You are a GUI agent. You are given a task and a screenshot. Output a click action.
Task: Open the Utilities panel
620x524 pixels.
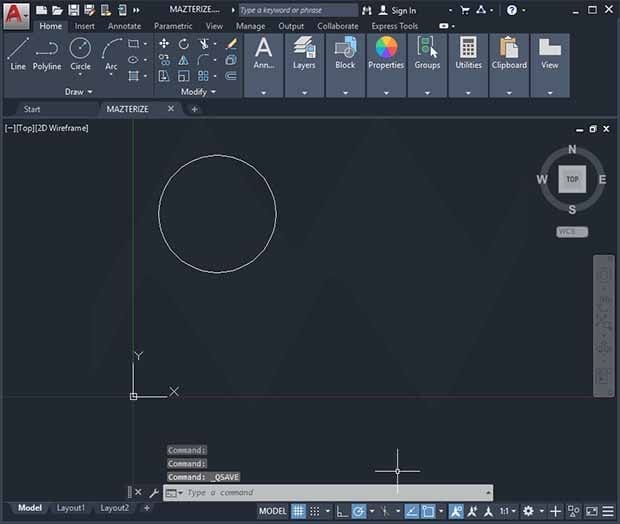[468, 65]
